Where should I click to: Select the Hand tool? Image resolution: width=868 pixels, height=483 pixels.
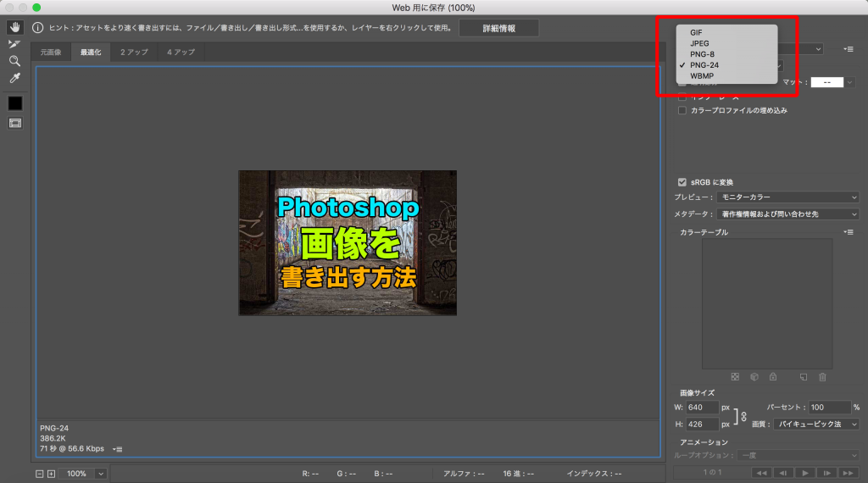(x=15, y=27)
